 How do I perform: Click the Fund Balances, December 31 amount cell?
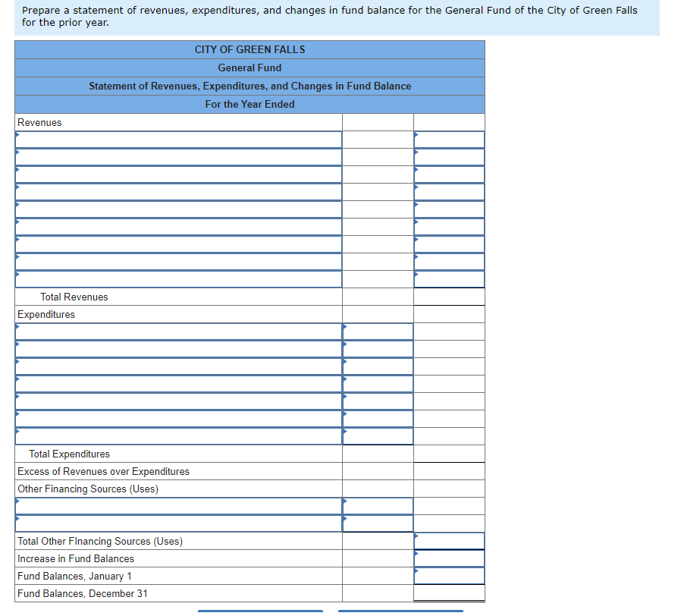click(449, 593)
